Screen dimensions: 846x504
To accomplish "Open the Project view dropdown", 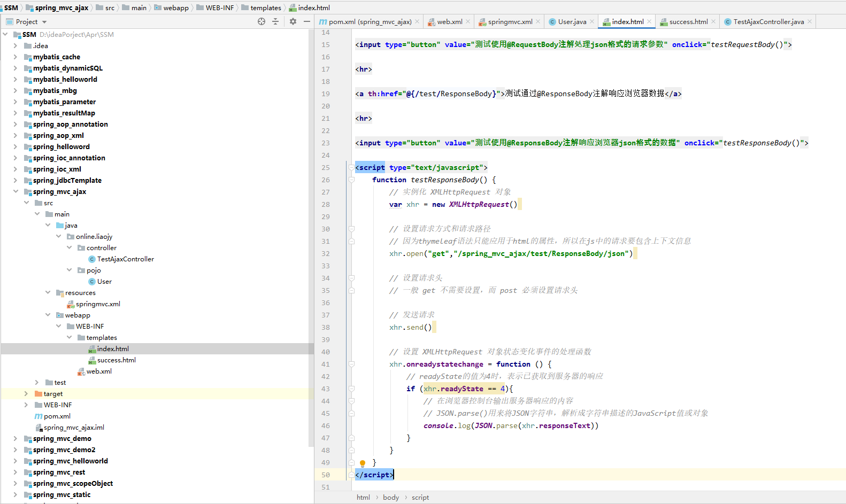I will [44, 22].
